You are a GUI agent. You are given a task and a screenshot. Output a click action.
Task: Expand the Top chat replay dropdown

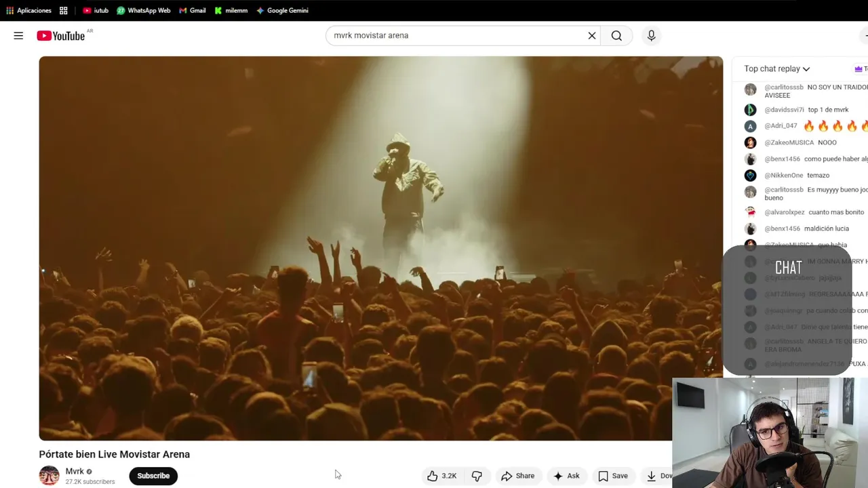(x=777, y=69)
